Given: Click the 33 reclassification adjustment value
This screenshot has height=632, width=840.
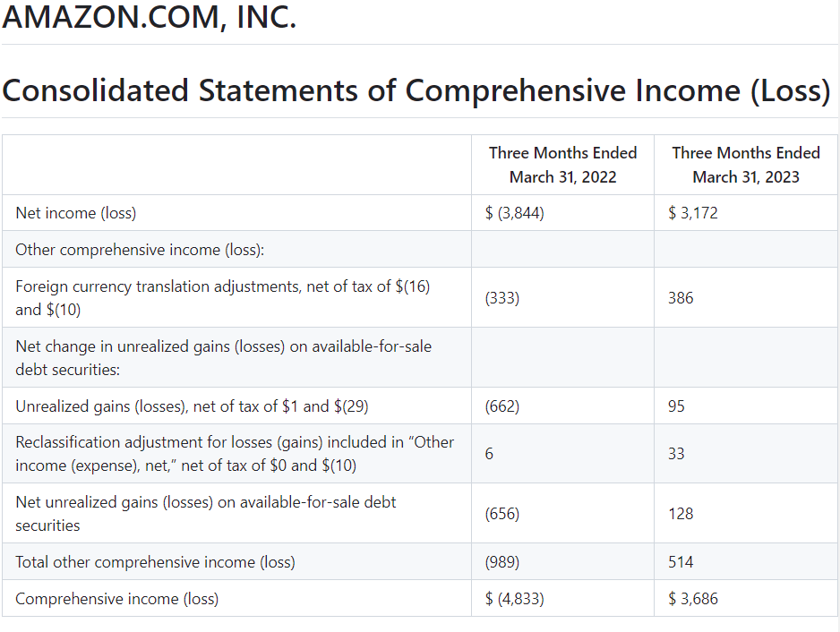Looking at the screenshot, I should [x=676, y=454].
